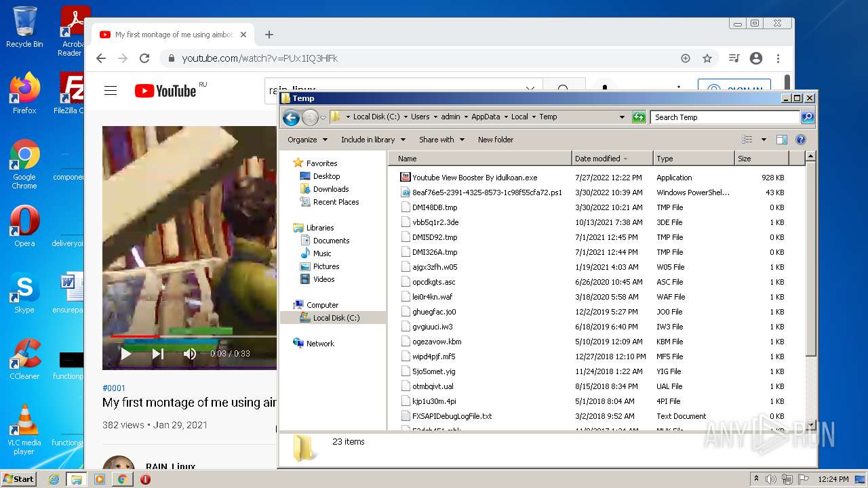Click YouTube video progress bar

(193, 336)
